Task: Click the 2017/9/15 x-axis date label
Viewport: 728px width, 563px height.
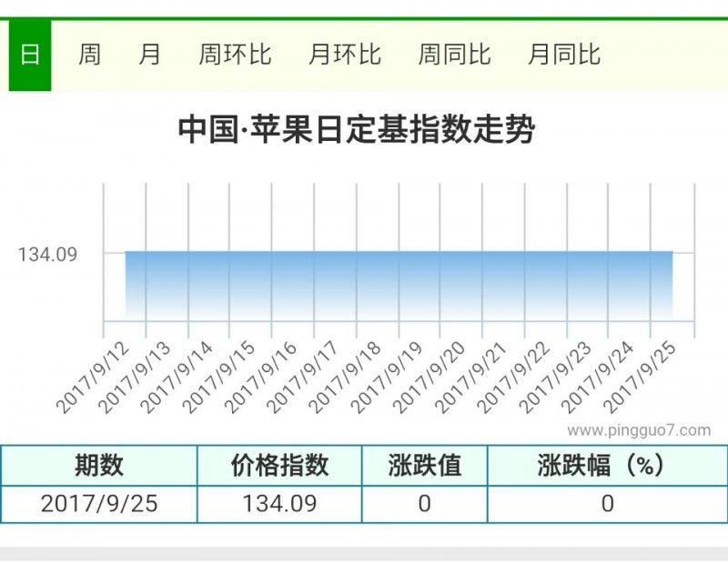Action: coord(218,377)
